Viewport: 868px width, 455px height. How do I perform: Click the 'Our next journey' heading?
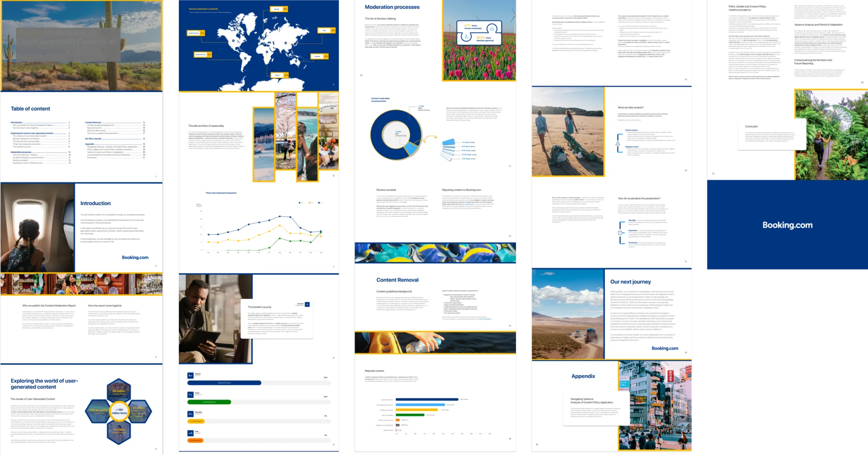(x=630, y=282)
